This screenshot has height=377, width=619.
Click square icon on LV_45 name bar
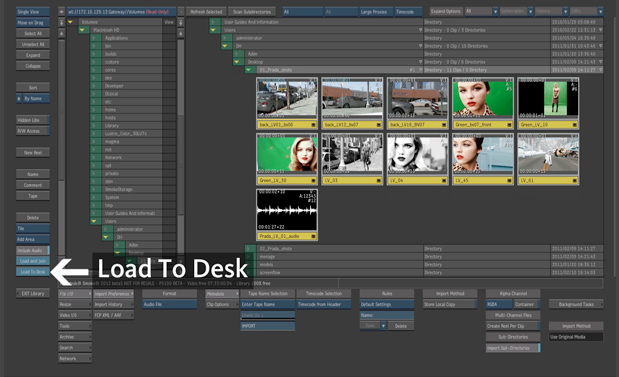[x=509, y=180]
